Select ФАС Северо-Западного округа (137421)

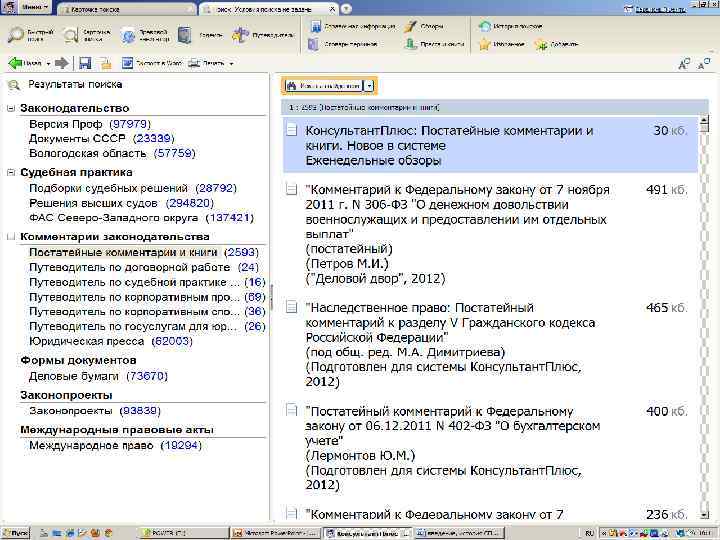[x=141, y=218]
